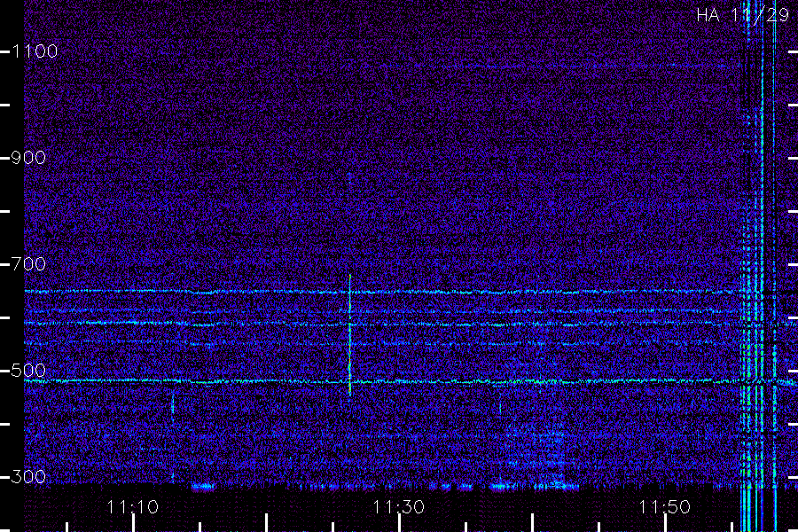Click the tall tick mark under 11:10
798x532 pixels.
tap(133, 523)
